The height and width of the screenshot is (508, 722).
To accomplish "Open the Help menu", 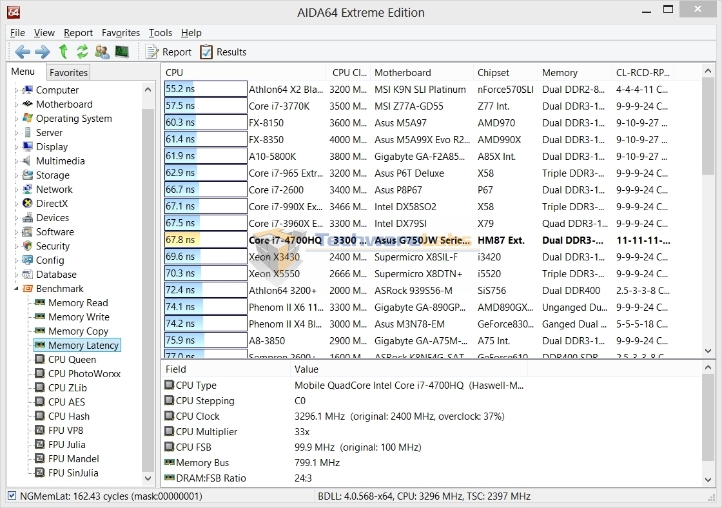I will [191, 33].
